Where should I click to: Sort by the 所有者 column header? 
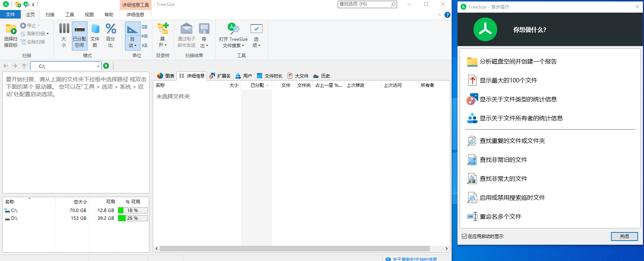point(434,85)
